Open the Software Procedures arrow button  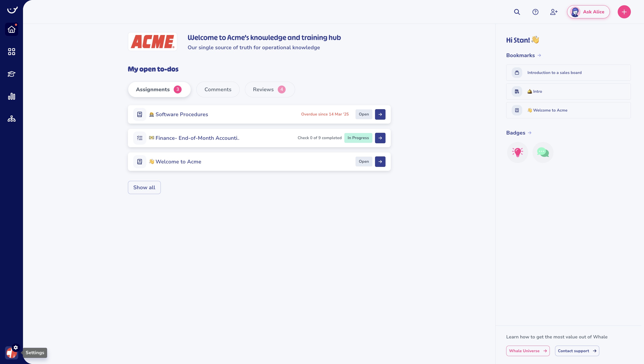pos(380,114)
